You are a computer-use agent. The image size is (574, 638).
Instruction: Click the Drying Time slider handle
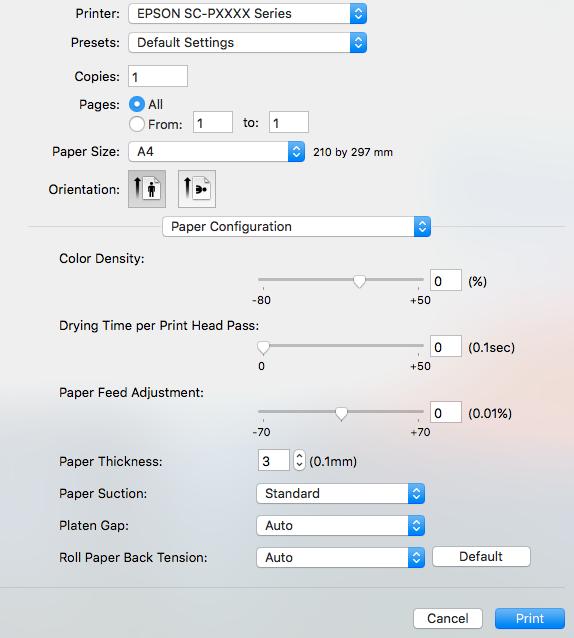[x=264, y=347]
